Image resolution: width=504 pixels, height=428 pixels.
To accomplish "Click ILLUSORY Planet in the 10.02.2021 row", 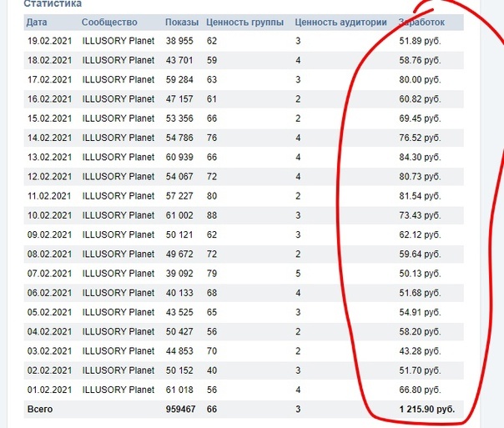I will click(118, 215).
